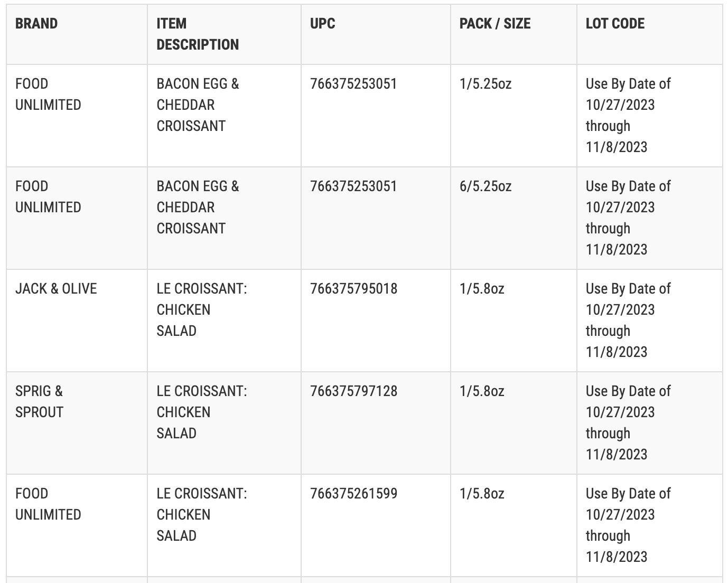
Task: Click the SPRIG & SPROUT brand cell
Action: (x=77, y=423)
